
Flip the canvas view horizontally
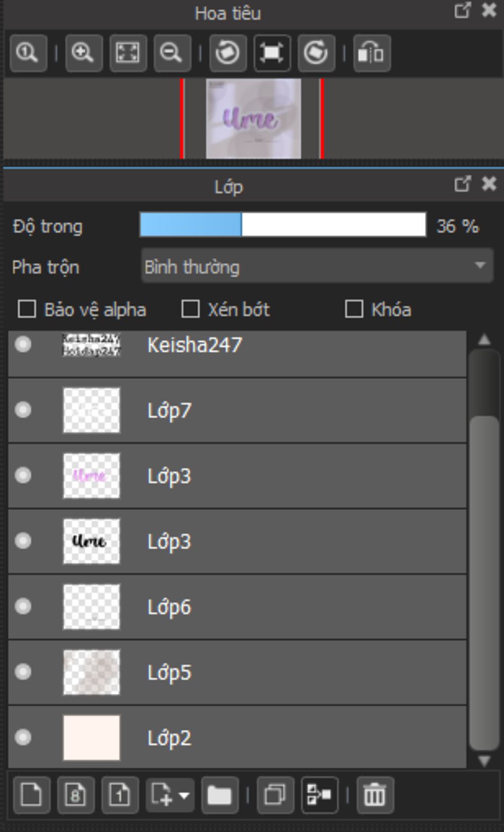pyautogui.click(x=372, y=53)
